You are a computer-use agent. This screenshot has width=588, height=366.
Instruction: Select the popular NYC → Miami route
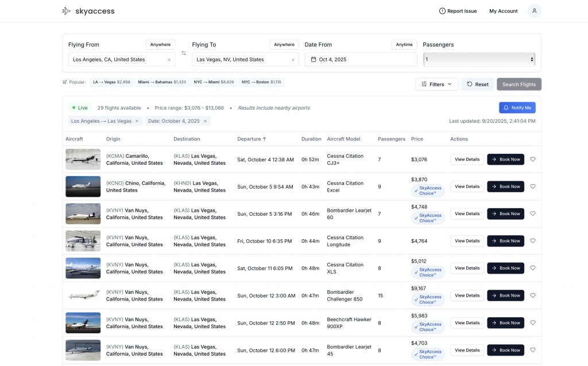(214, 82)
